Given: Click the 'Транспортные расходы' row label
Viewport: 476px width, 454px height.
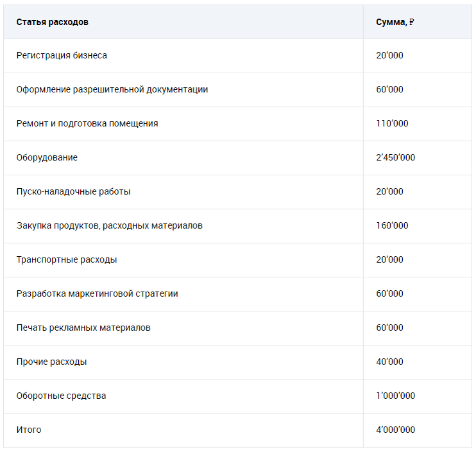Looking at the screenshot, I should pos(67,259).
